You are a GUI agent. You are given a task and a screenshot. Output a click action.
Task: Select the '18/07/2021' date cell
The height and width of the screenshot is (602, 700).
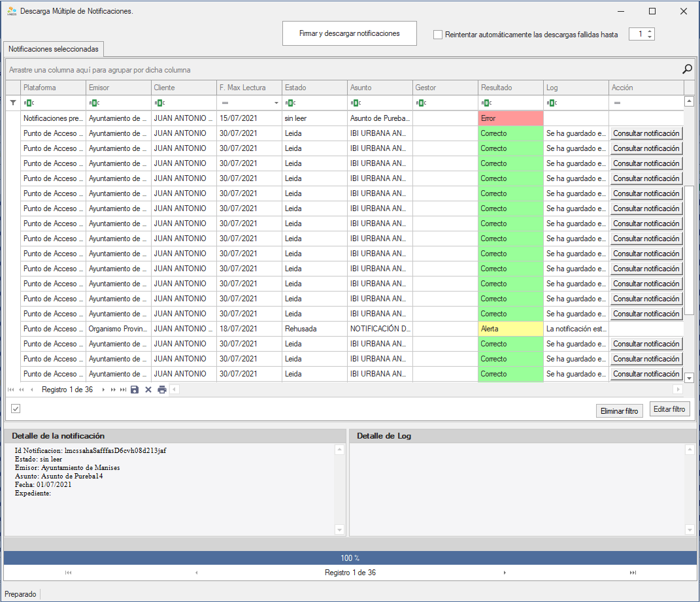pos(249,329)
